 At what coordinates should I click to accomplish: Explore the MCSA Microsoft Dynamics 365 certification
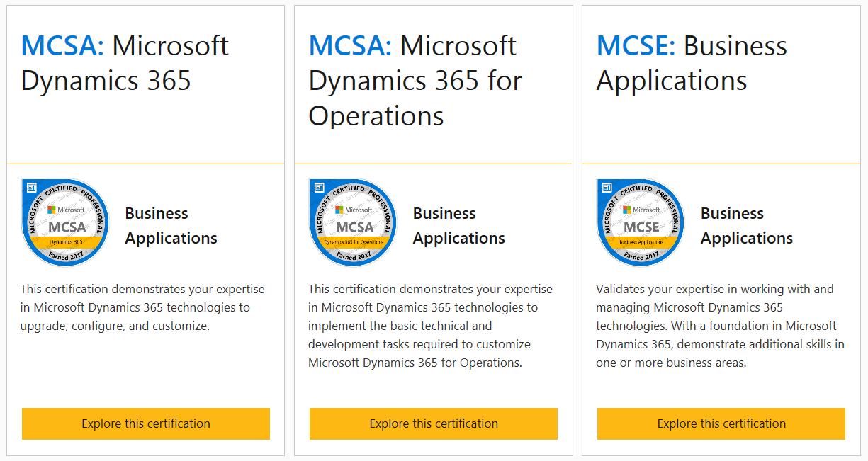146,423
